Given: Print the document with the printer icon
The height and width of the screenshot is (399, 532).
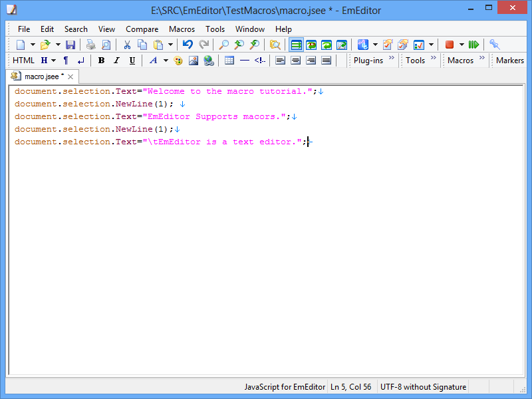Looking at the screenshot, I should [x=90, y=45].
